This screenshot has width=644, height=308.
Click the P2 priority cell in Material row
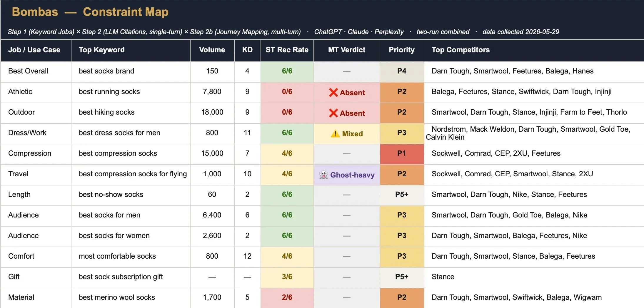point(402,298)
